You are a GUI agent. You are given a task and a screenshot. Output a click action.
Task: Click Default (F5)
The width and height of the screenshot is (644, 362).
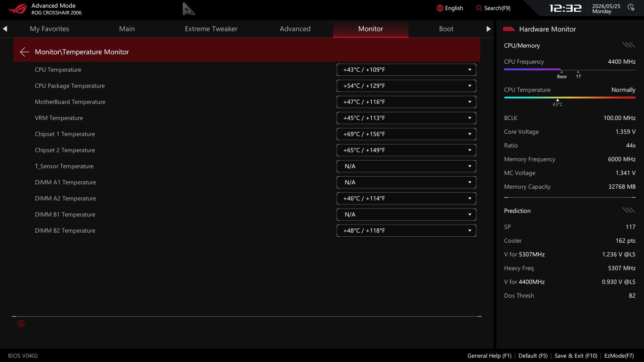(533, 356)
